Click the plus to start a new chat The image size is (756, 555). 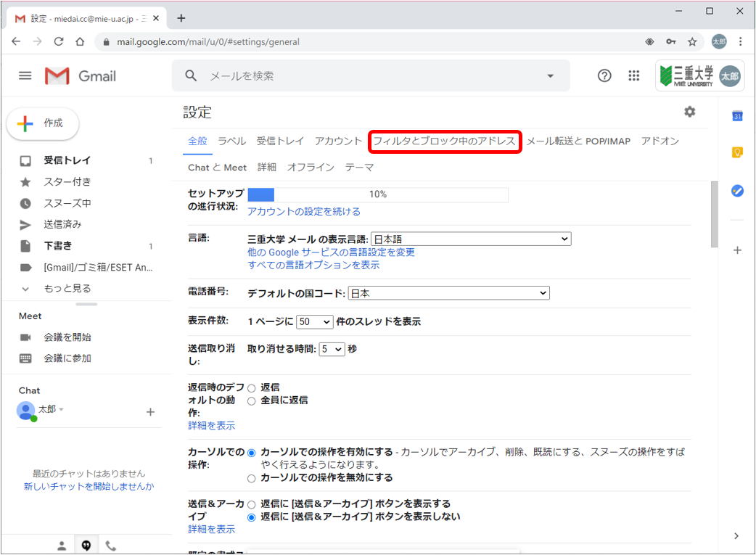click(x=150, y=412)
